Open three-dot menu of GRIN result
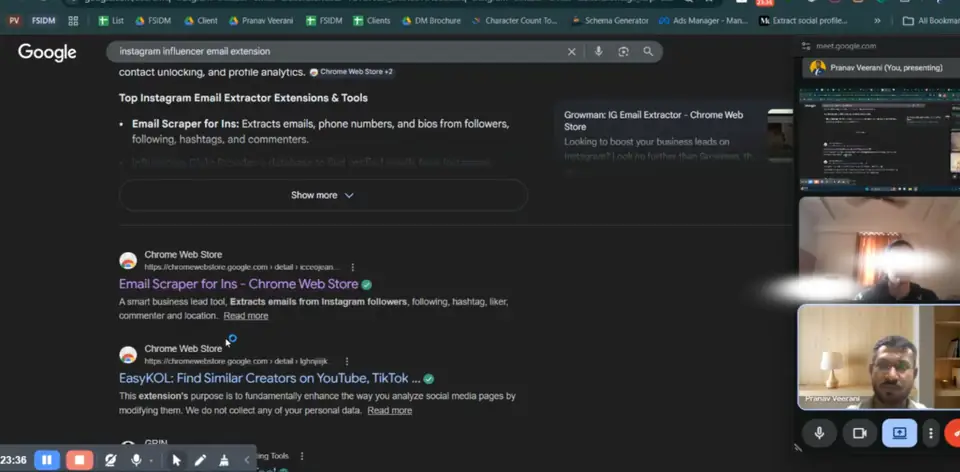 point(302,456)
